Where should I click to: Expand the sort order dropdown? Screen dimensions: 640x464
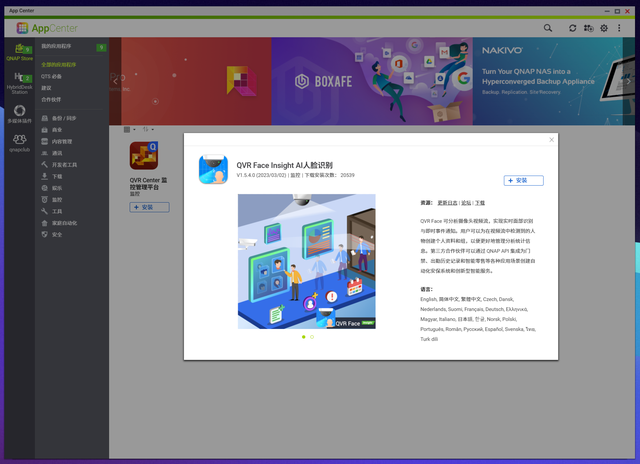(148, 129)
